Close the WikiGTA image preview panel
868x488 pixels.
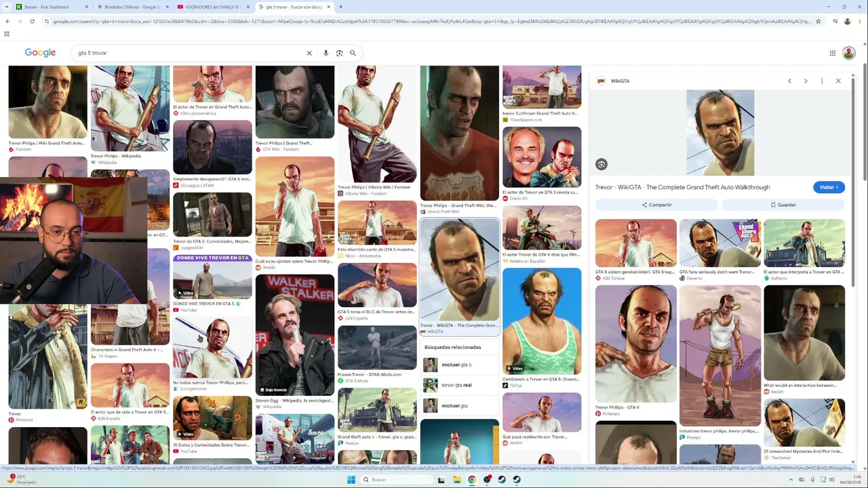[838, 81]
